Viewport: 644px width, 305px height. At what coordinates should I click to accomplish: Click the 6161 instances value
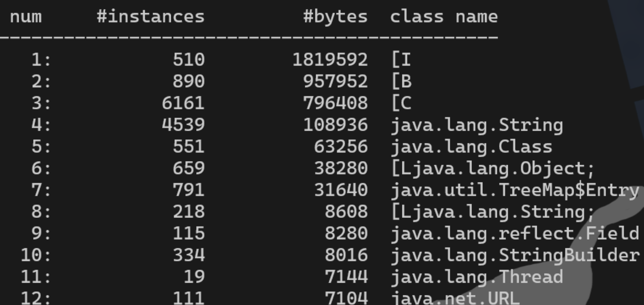pyautogui.click(x=183, y=103)
